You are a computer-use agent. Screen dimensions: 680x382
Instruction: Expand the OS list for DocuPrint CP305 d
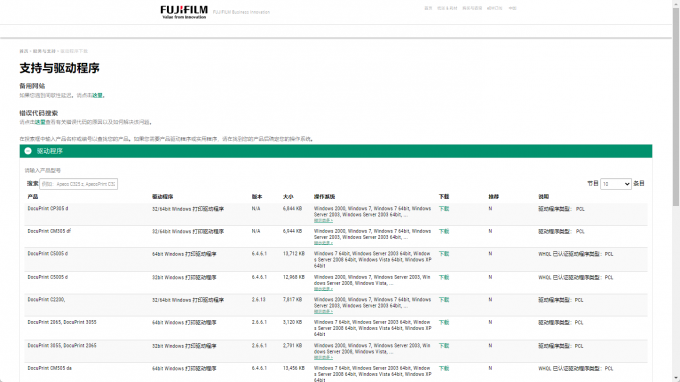[x=323, y=221]
